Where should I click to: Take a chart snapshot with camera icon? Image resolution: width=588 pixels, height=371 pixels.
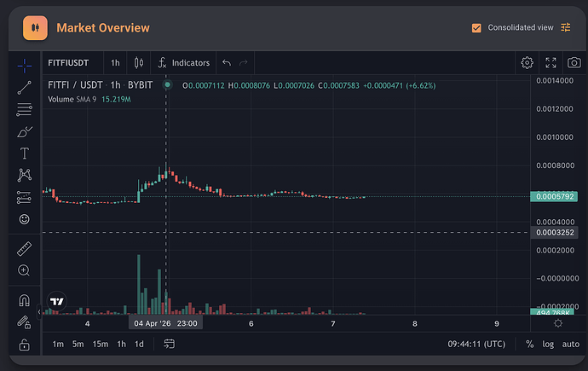coord(574,62)
